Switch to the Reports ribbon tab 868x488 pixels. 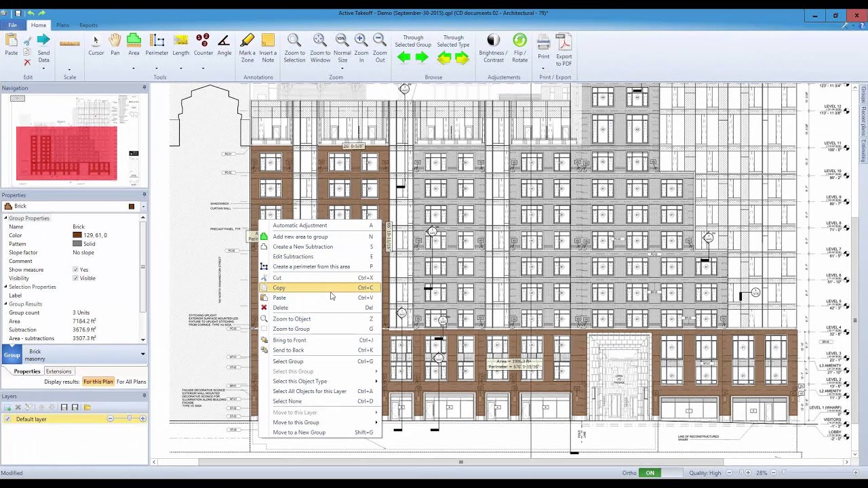coord(88,25)
